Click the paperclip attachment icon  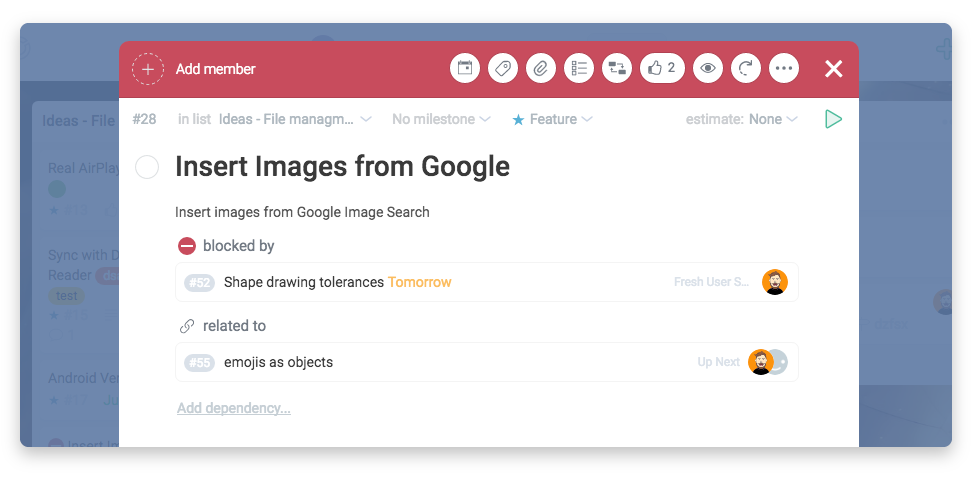(x=540, y=69)
